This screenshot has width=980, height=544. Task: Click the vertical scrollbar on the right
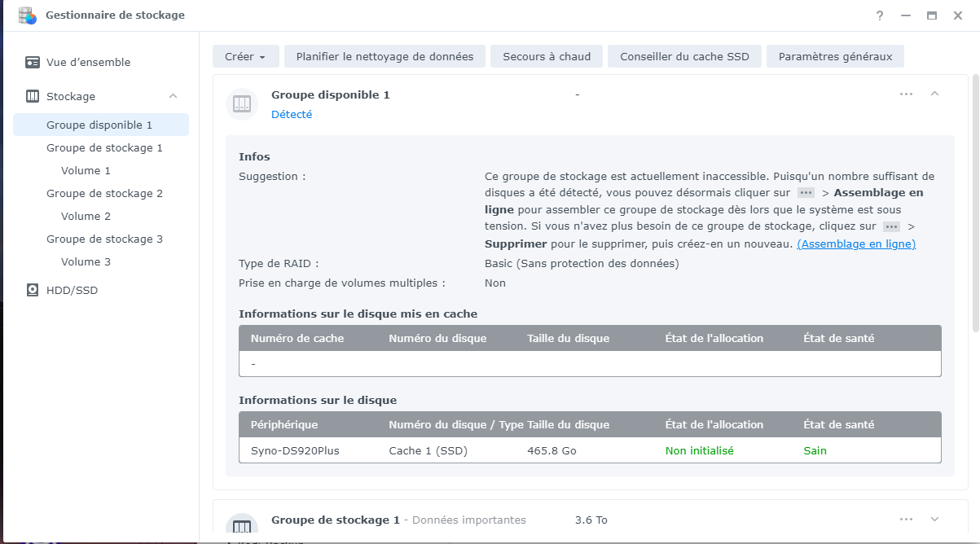(x=975, y=204)
